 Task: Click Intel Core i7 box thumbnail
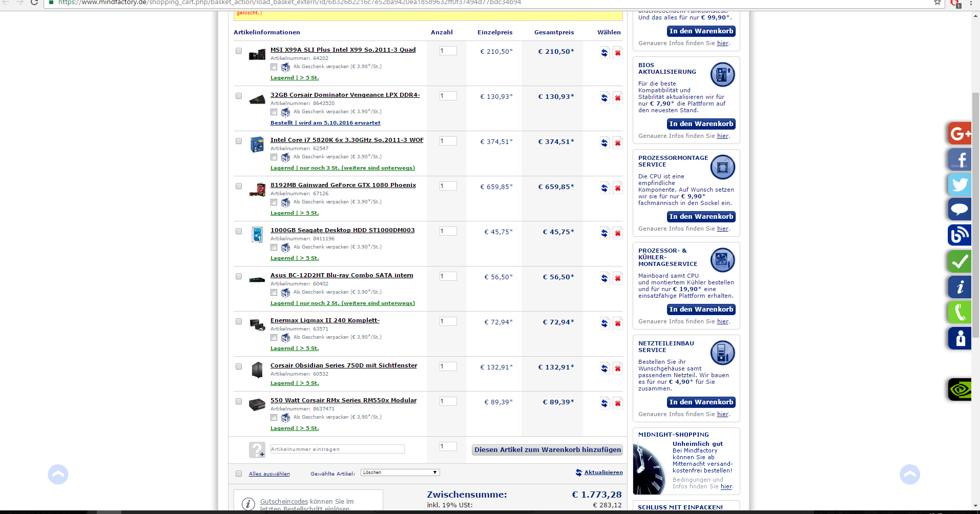coord(257,145)
